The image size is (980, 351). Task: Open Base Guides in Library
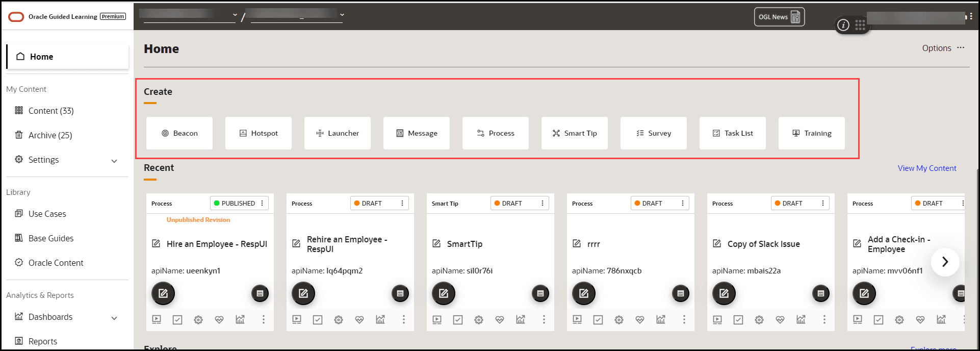click(51, 238)
